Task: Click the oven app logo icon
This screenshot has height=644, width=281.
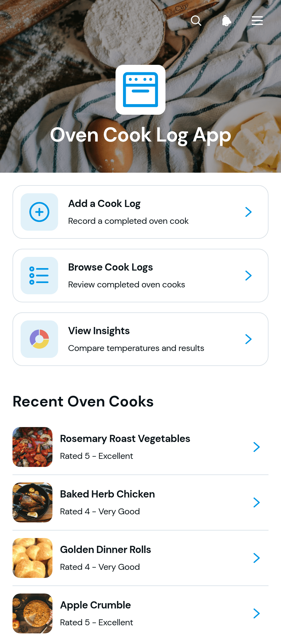Action: [140, 90]
